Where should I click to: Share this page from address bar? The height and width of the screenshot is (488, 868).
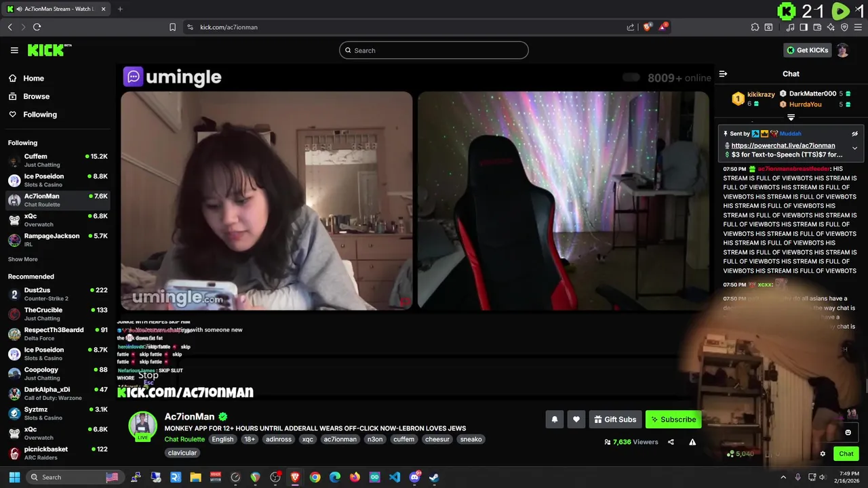pos(630,27)
